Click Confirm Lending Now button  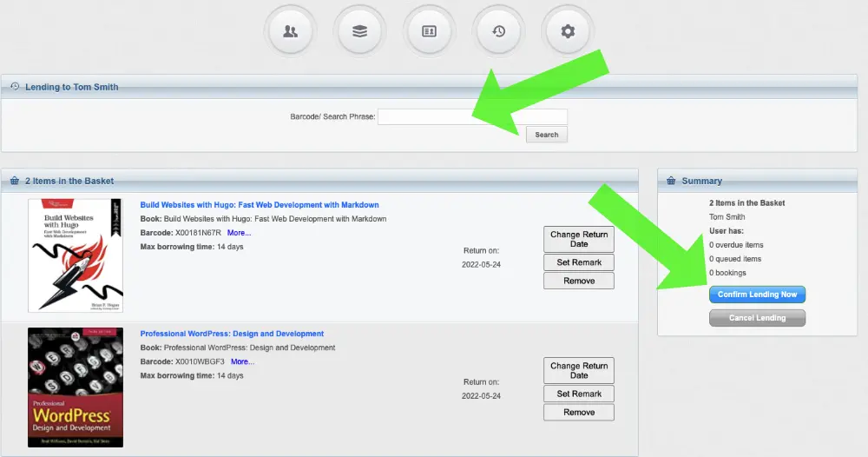757,295
